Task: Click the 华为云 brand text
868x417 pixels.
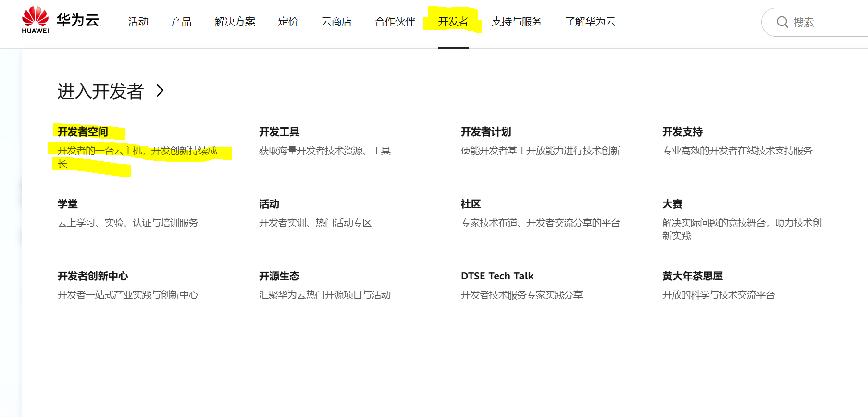Action: click(78, 20)
